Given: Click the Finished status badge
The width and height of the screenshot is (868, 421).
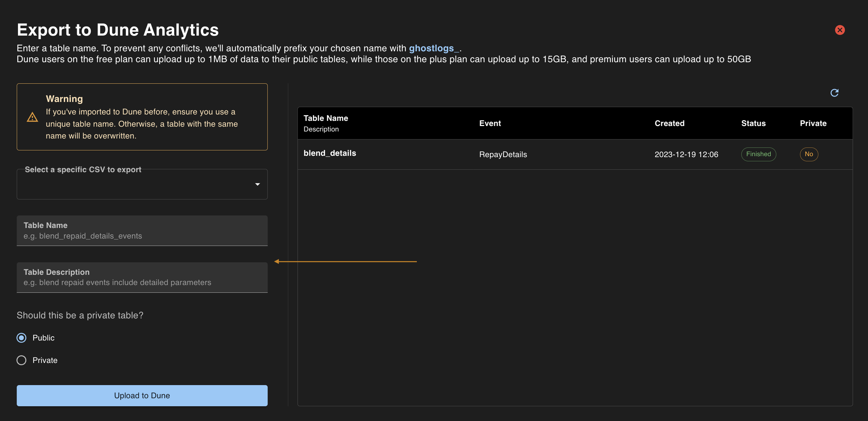Looking at the screenshot, I should [758, 154].
